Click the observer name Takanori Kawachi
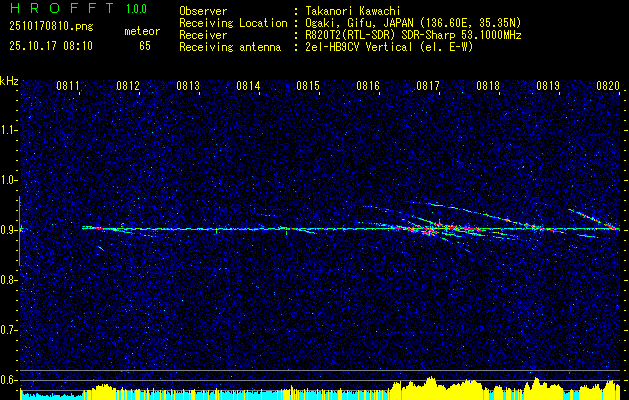 350,11
